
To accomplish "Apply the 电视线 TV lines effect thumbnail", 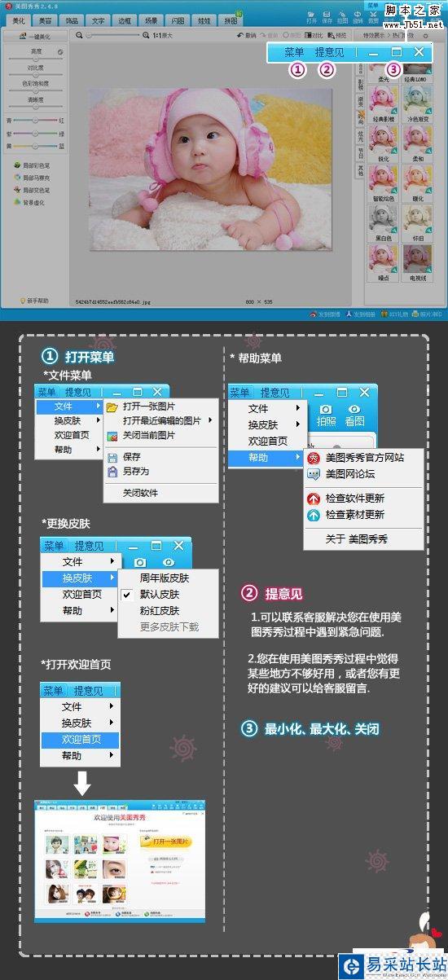I will (417, 261).
